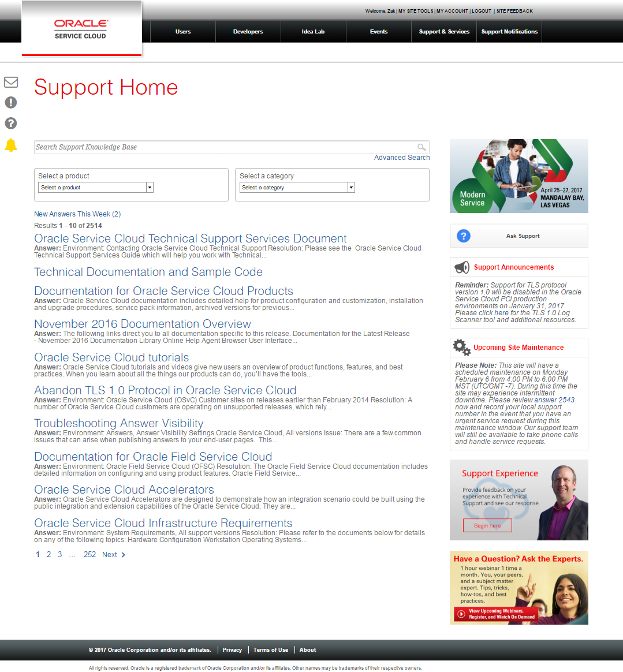The height and width of the screenshot is (672, 623).
Task: Open Documentation for Oracle Field Service Cloud
Action: [x=153, y=457]
